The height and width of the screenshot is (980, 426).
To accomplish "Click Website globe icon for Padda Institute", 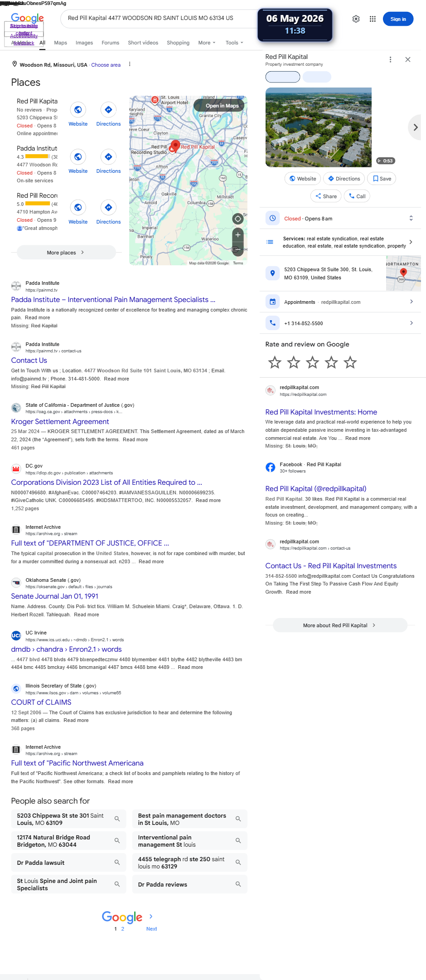I will tap(78, 156).
